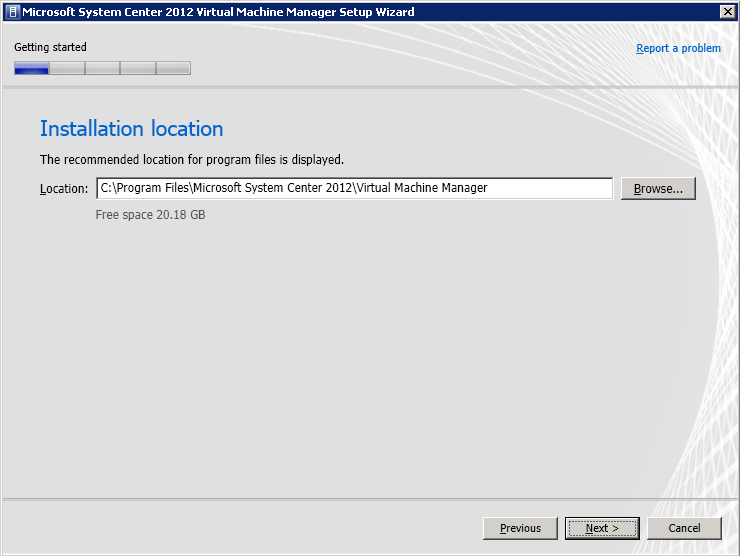Click the first filled progress step segment
This screenshot has height=556, width=740.
pyautogui.click(x=31, y=69)
